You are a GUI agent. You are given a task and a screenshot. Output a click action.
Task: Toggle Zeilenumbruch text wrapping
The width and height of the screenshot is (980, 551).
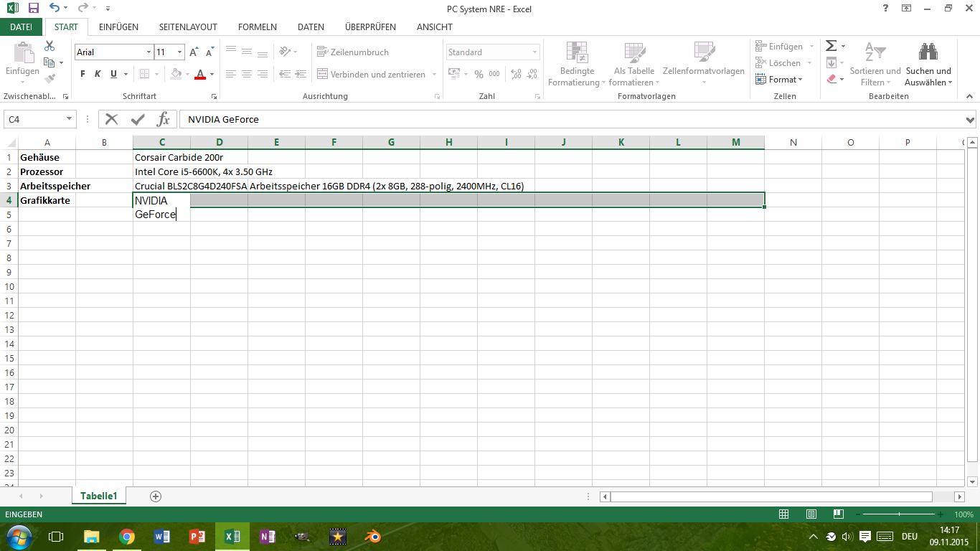(352, 52)
